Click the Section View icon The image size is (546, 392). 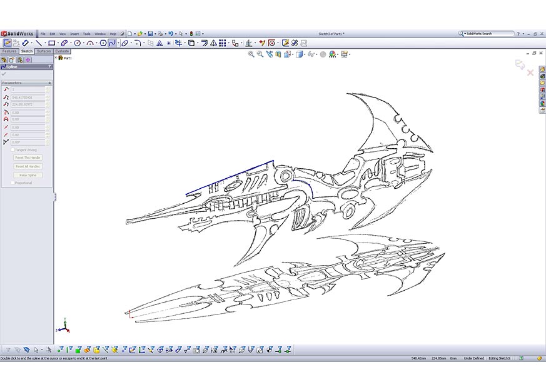coord(278,54)
